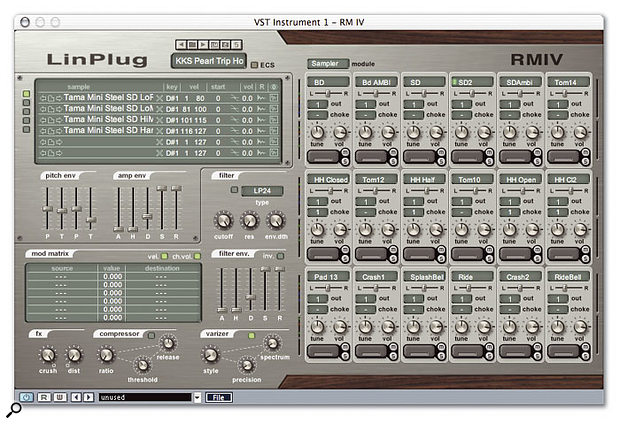Click the host W (write automation) button
620x424 pixels.
[60, 397]
